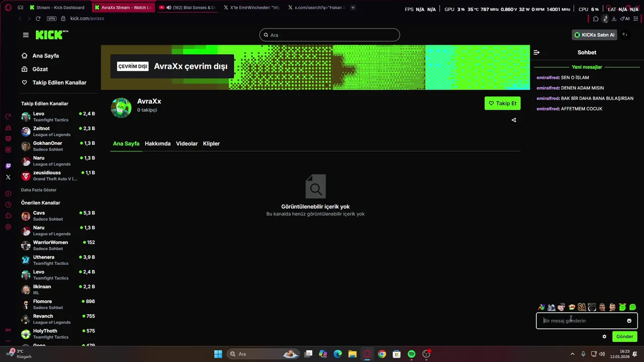Switch to Stream - Kick Dashboard tab
Screen dimensions: 644x362
(x=57, y=8)
